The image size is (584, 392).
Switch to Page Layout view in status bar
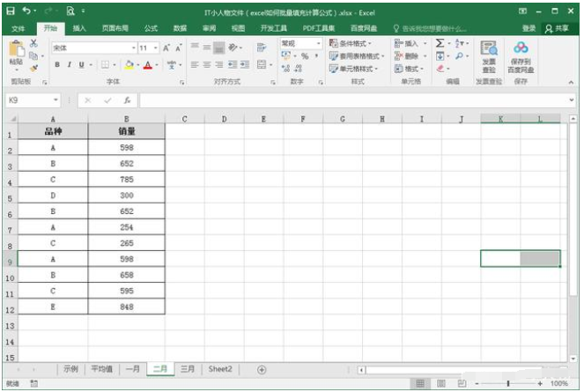tap(440, 383)
